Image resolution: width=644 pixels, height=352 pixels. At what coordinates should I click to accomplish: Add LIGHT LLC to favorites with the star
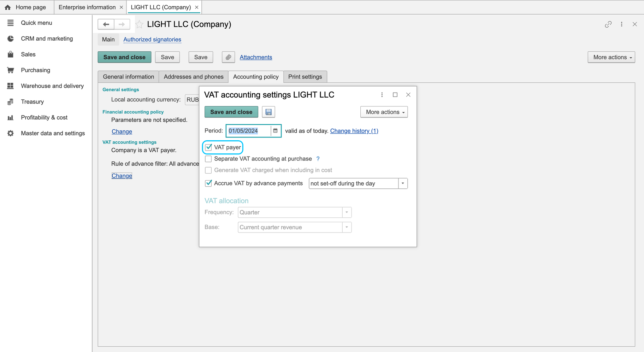pos(140,24)
